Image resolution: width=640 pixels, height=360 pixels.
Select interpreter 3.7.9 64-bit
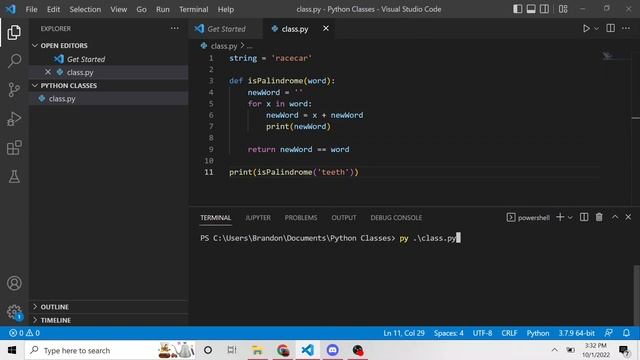[576, 333]
